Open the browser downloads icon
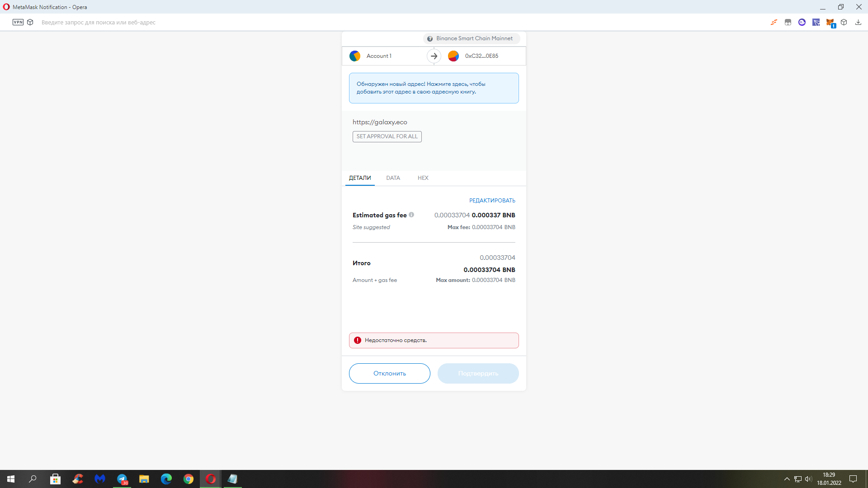868x488 pixels. [858, 22]
